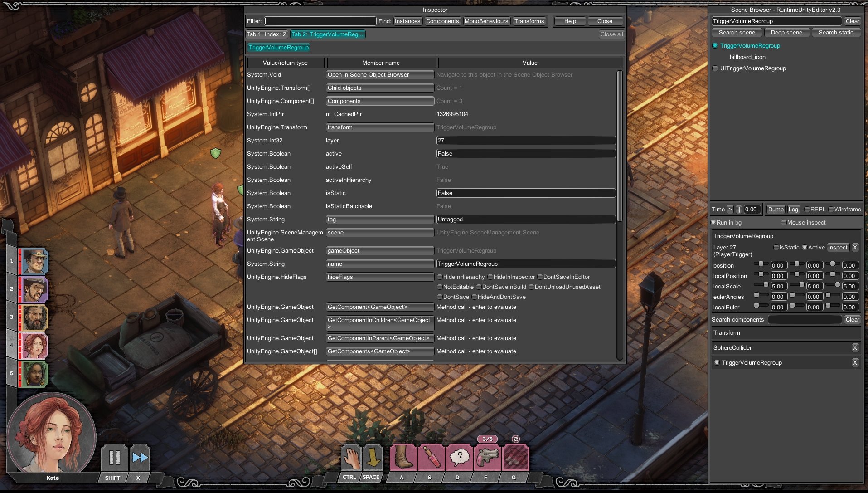Image resolution: width=868 pixels, height=493 pixels.
Task: Switch to Tab 1: Index: 2
Action: tap(267, 34)
